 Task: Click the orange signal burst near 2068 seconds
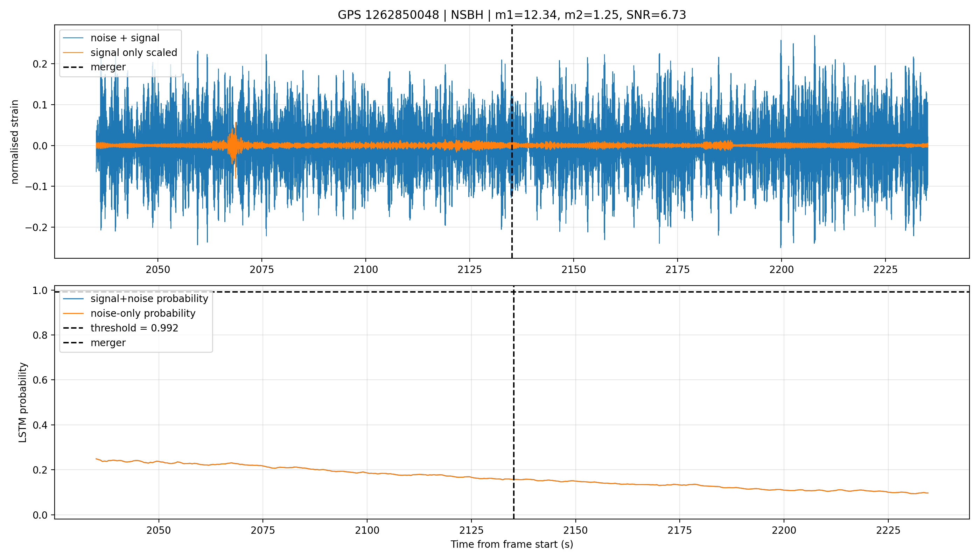click(x=233, y=146)
